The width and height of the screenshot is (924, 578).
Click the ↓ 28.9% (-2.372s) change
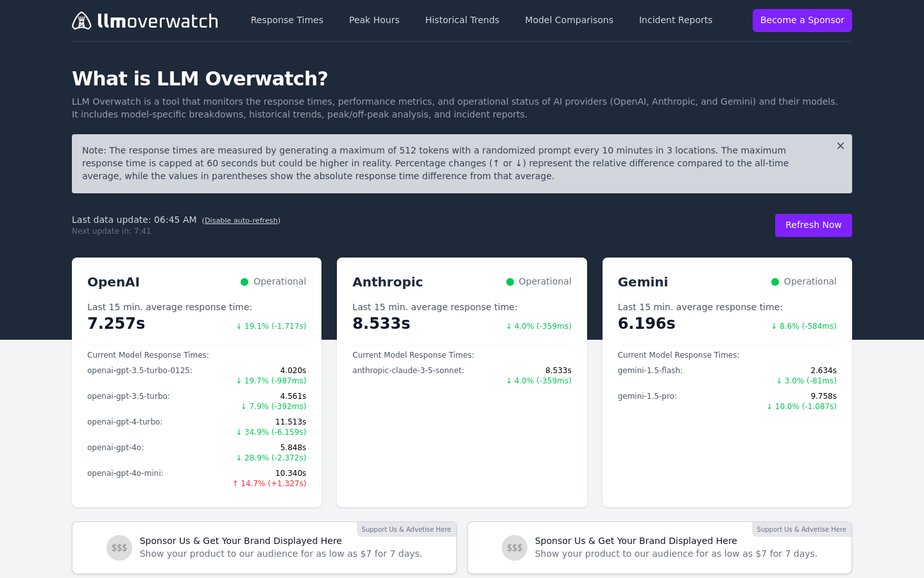pyautogui.click(x=271, y=458)
